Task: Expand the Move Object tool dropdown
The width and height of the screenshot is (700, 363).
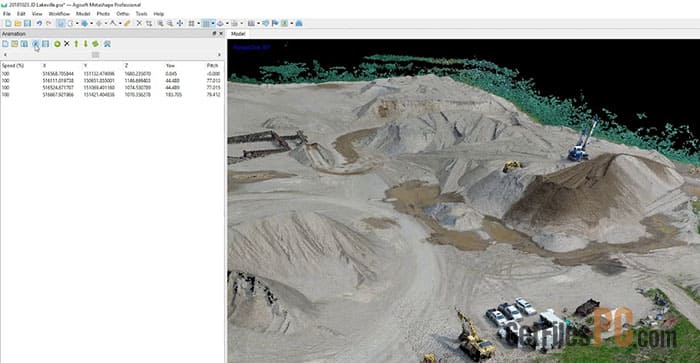Action: click(106, 23)
